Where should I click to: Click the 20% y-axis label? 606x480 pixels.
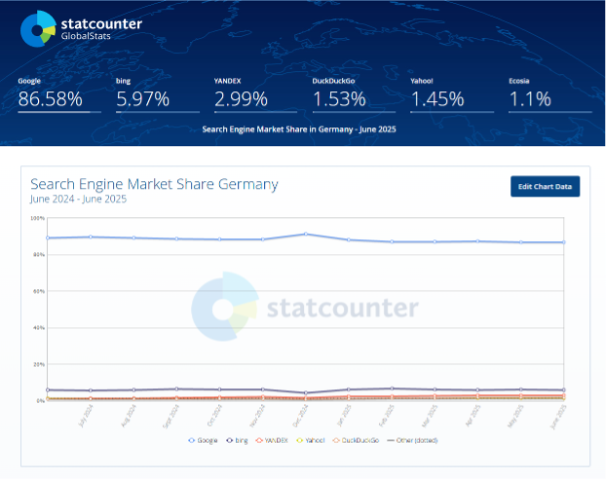[x=39, y=364]
